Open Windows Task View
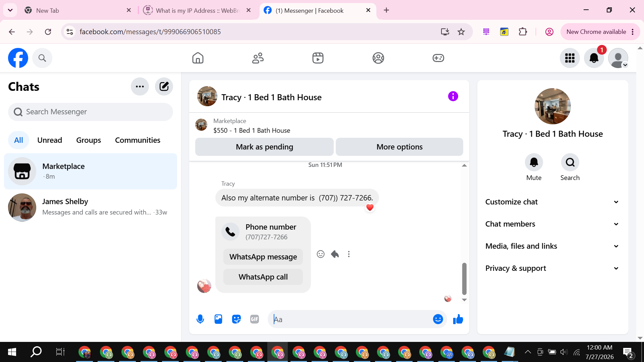This screenshot has width=644, height=362. point(60,352)
